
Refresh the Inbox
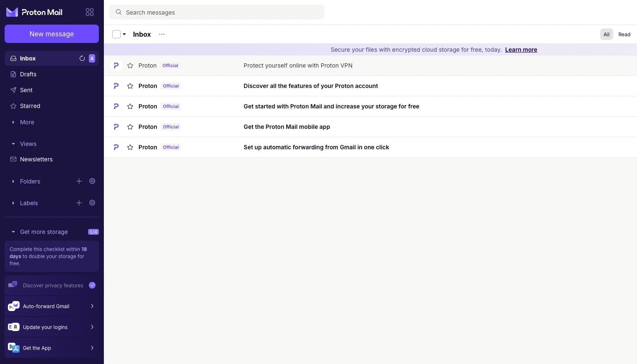[x=82, y=58]
